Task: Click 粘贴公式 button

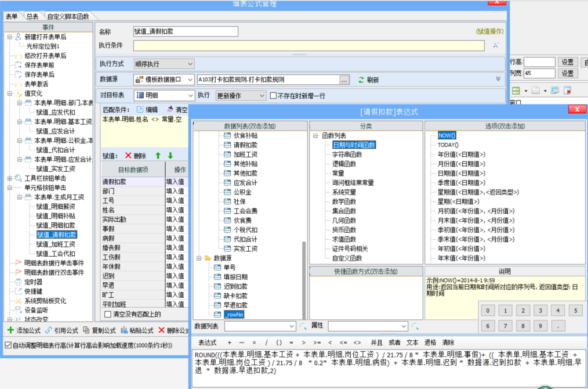Action: (137, 330)
